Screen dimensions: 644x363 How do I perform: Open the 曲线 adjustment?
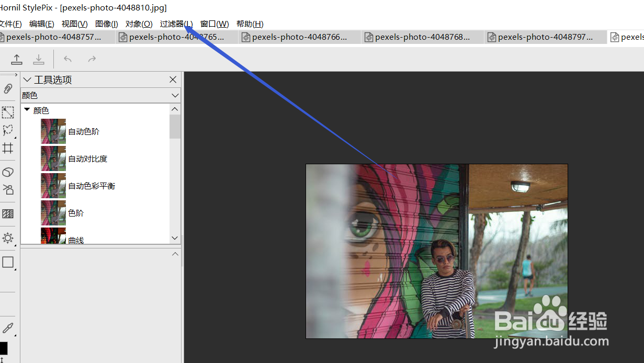pos(76,240)
